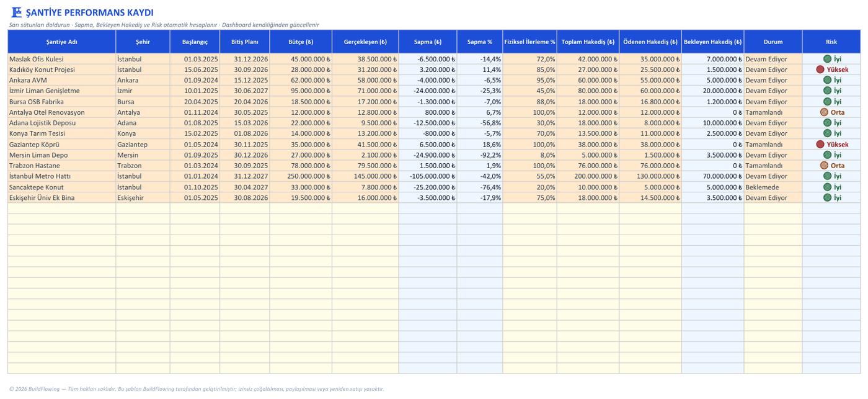Image resolution: width=868 pixels, height=399 pixels.
Task: Select the Bitiş Planı cell for Sancaktepe Konut
Action: (x=245, y=187)
